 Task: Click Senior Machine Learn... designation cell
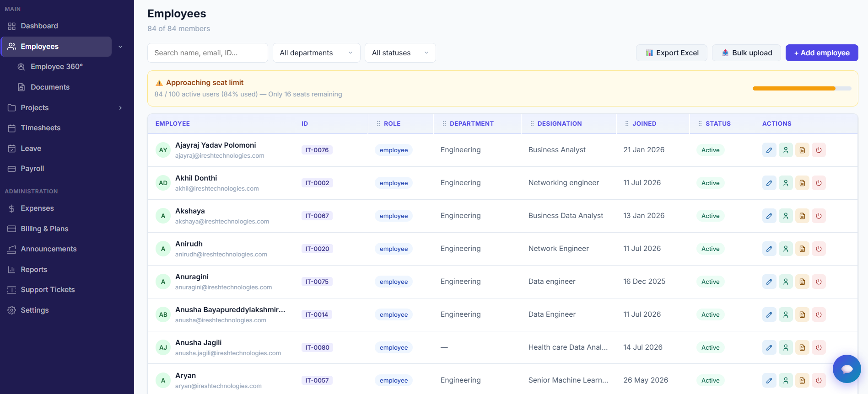568,380
